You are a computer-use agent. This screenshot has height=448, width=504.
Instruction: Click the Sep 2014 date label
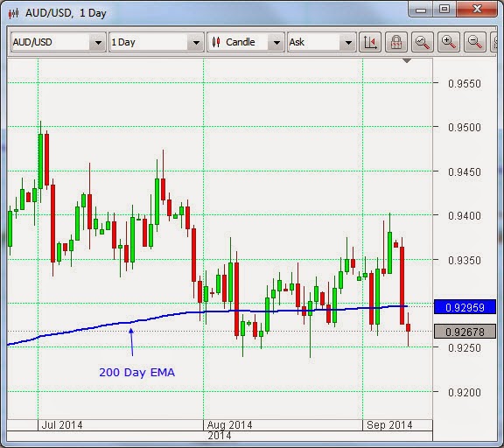[x=389, y=425]
